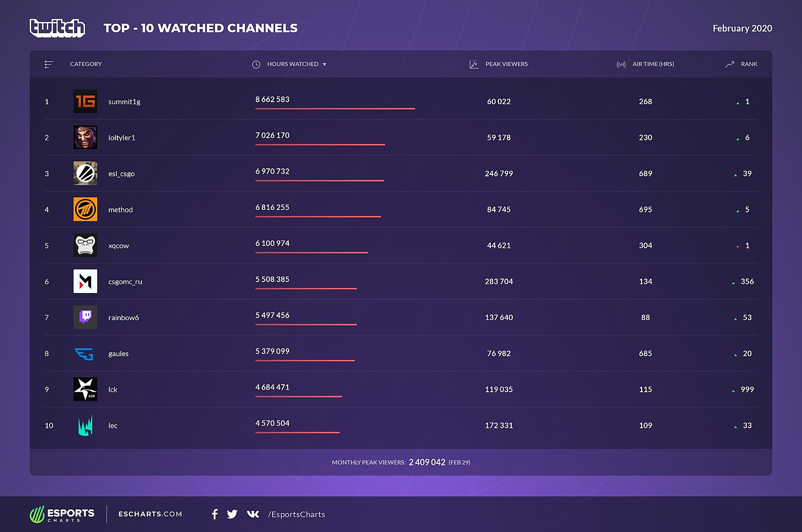
Task: Click the February 2020 date label
Action: 742,29
